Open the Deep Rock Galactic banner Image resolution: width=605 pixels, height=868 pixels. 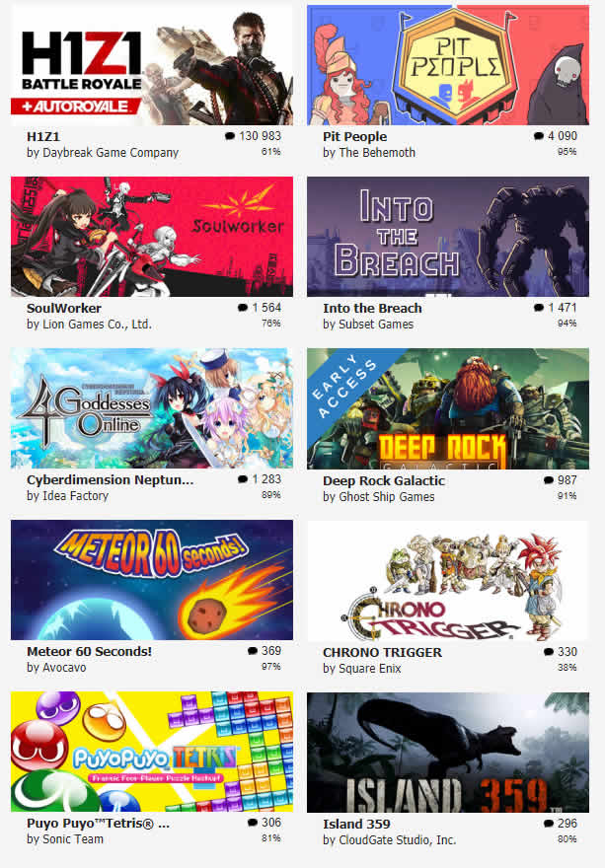click(448, 408)
